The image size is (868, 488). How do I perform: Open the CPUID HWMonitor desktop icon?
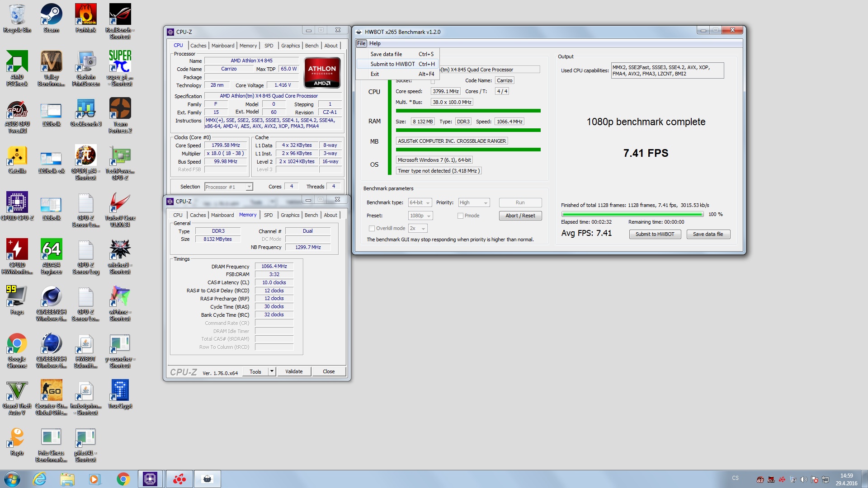17,256
